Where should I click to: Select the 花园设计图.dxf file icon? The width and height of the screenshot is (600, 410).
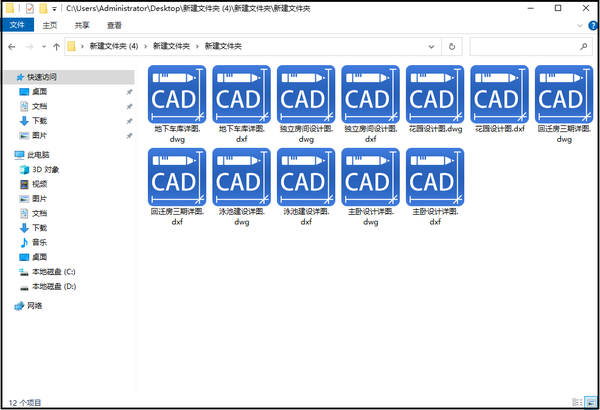(x=499, y=94)
